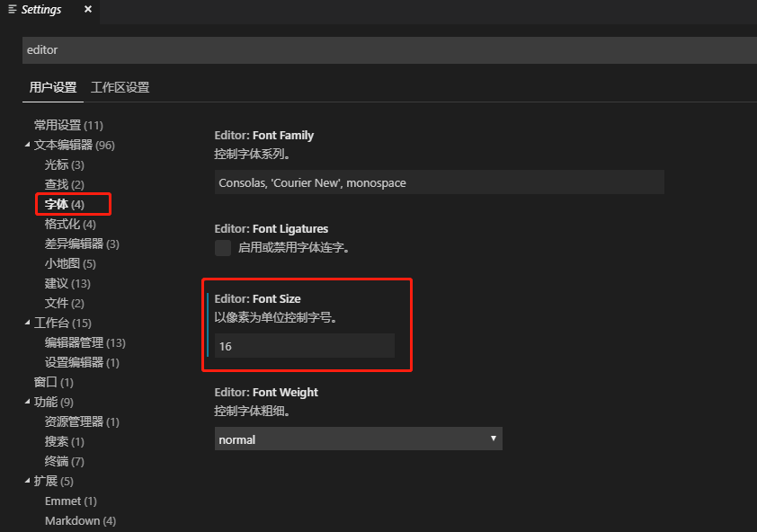Collapse the 工作台 settings section
The image size is (757, 532).
26,322
